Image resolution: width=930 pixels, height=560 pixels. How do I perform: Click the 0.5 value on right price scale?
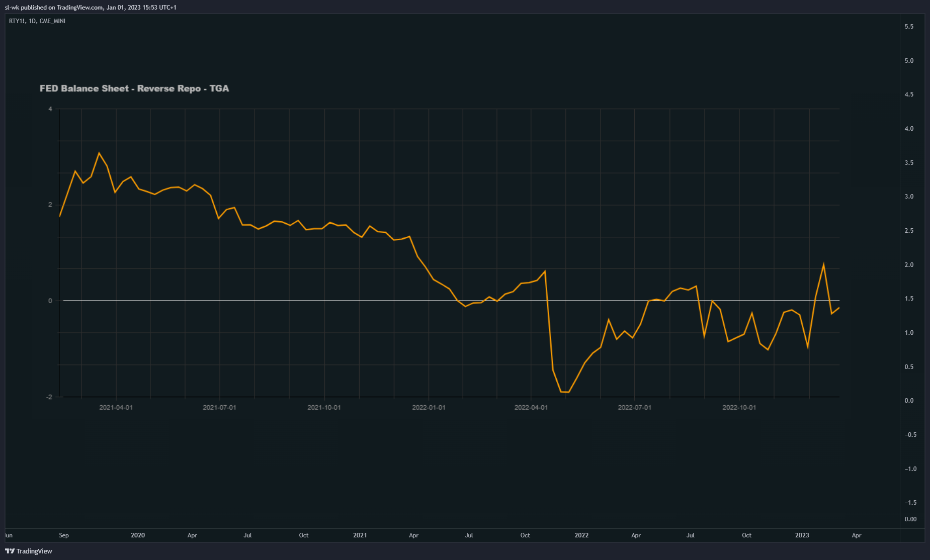click(x=909, y=367)
